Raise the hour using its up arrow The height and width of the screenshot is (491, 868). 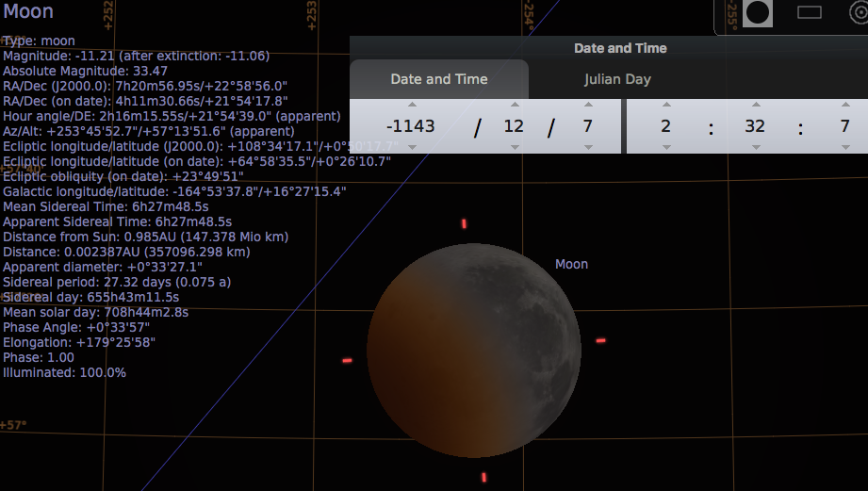[x=665, y=105]
